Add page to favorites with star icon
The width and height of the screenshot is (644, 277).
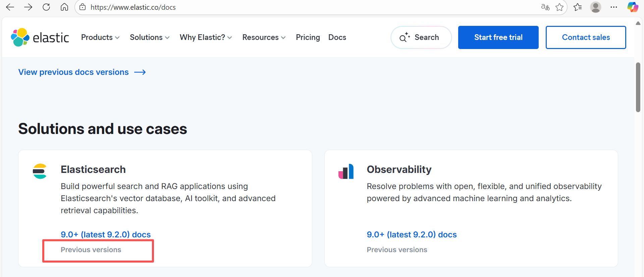pos(559,7)
